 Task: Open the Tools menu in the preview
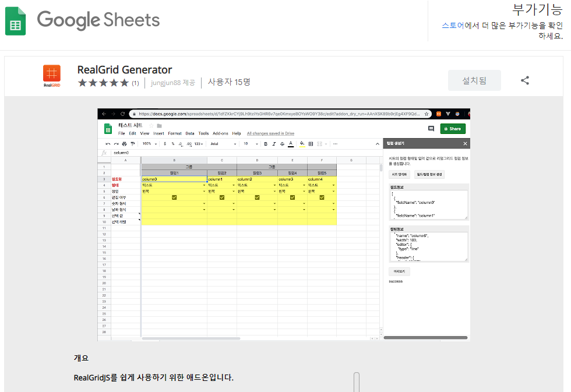(x=203, y=133)
